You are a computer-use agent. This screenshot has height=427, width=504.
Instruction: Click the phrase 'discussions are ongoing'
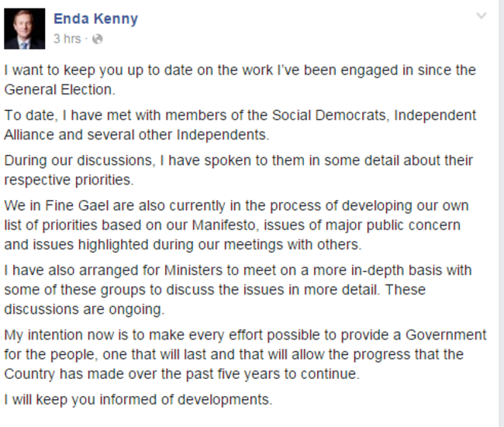coord(84,309)
